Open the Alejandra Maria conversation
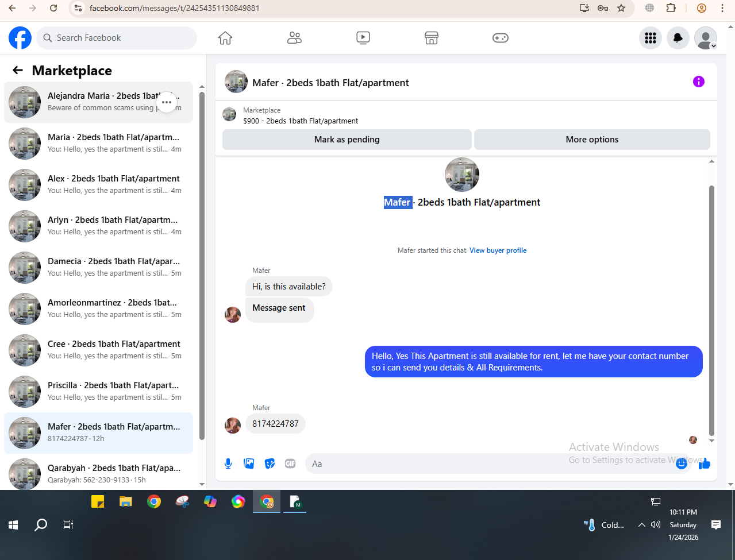Image resolution: width=735 pixels, height=560 pixels. tap(99, 102)
